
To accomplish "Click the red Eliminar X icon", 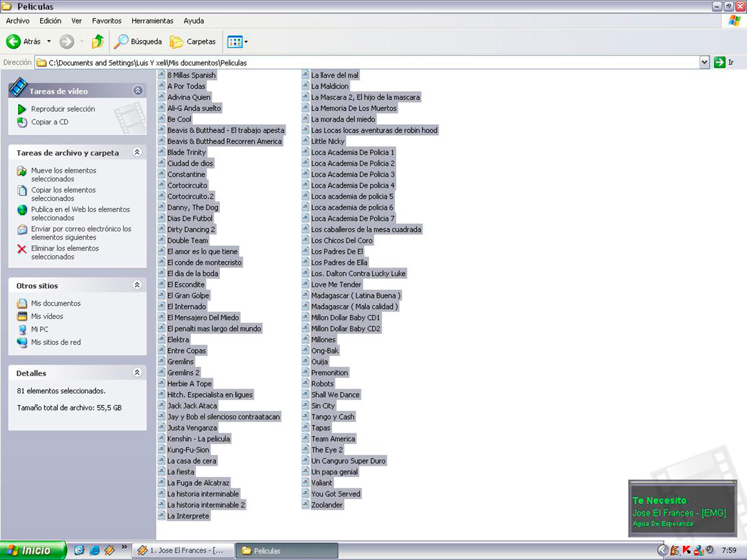I will (22, 249).
